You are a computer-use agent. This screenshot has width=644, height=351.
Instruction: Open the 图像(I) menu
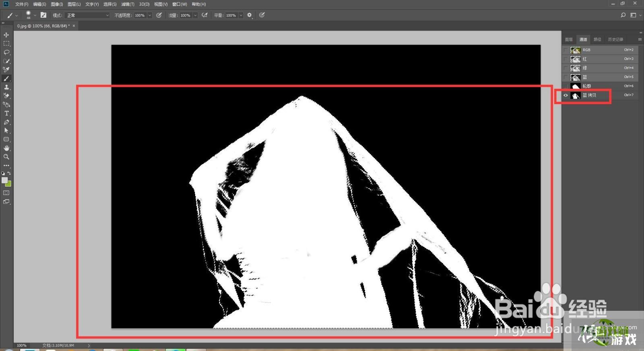coord(57,4)
